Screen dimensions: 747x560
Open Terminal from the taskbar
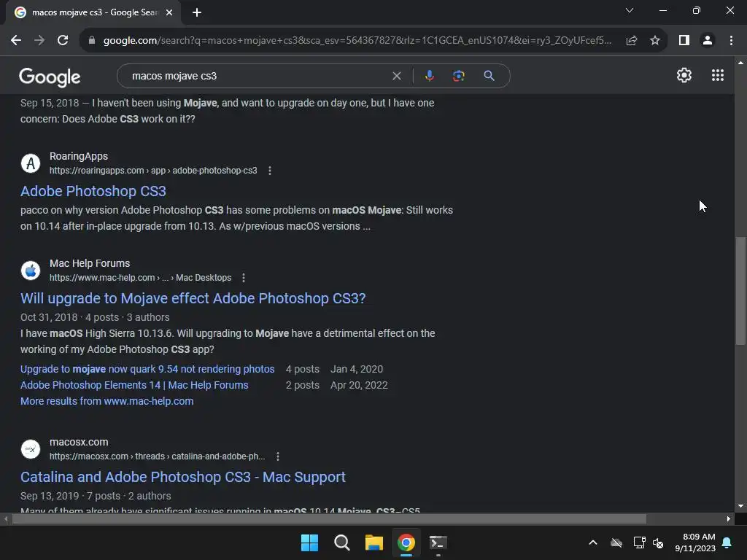coord(438,542)
